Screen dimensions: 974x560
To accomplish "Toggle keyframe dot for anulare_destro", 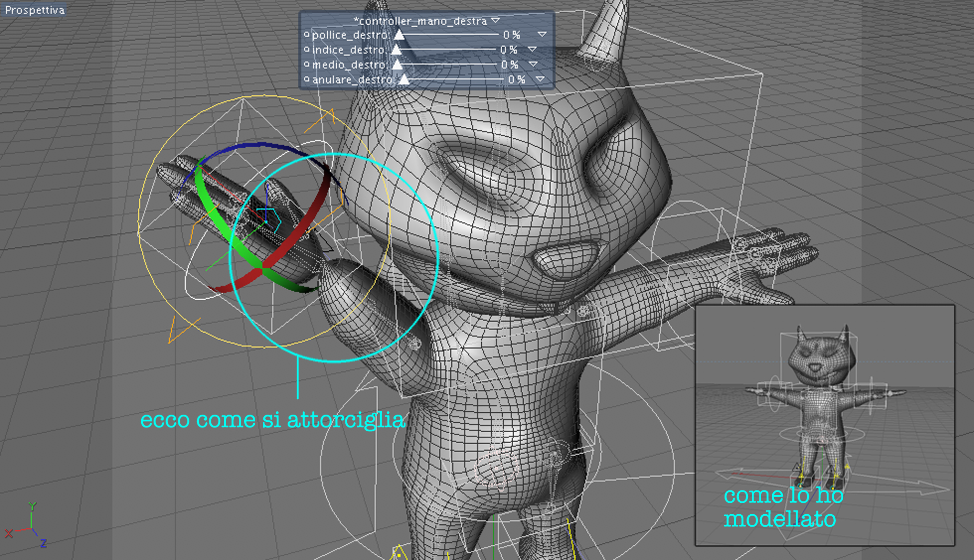I will click(307, 79).
